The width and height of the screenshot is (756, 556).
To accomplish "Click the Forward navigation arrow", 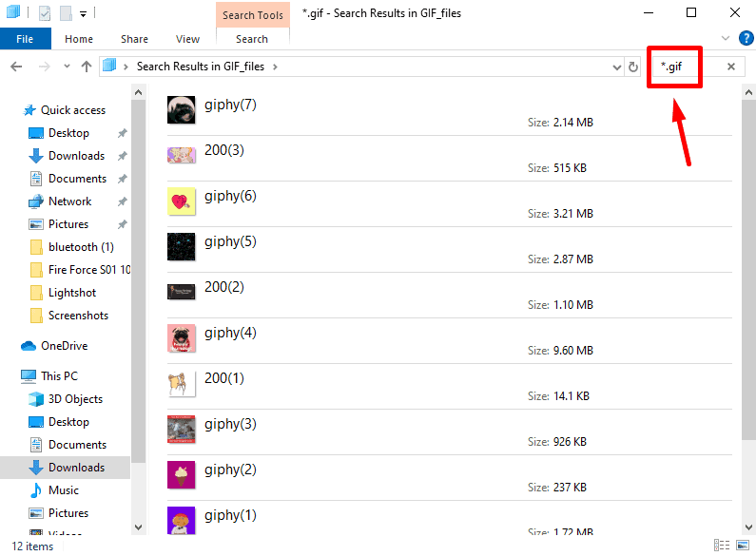I will point(44,67).
